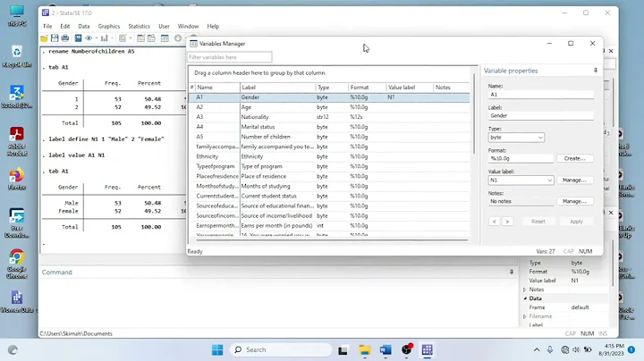Pin the Variable properties pane
The height and width of the screenshot is (361, 644).
point(596,71)
